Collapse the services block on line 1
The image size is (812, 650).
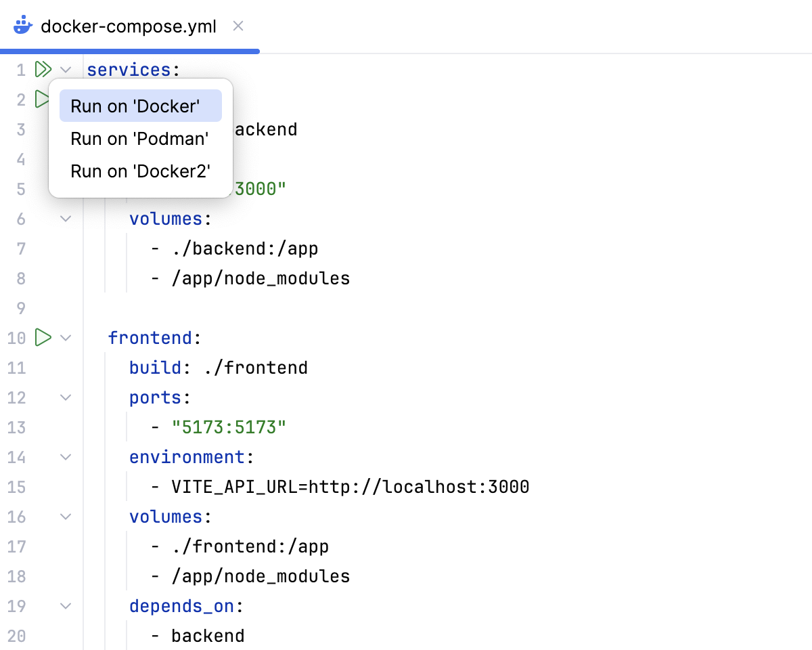pos(66,70)
